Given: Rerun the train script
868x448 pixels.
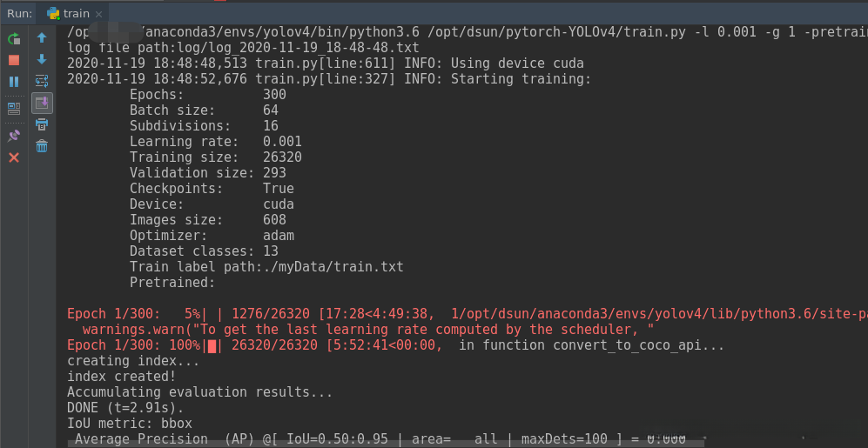Looking at the screenshot, I should point(14,38).
